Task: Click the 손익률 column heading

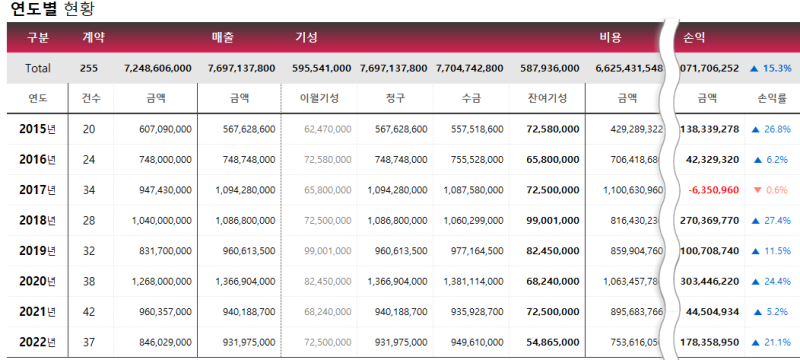Action: (771, 99)
